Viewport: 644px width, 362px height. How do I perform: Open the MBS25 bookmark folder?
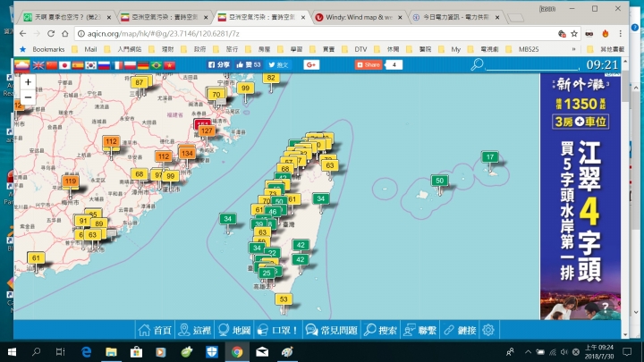(522, 49)
